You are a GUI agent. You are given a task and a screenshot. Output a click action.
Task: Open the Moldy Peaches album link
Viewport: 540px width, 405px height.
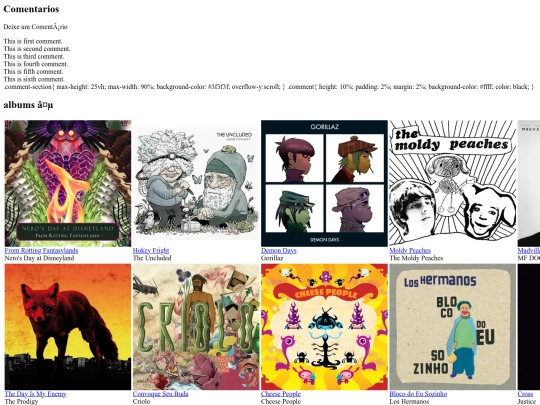pos(410,250)
